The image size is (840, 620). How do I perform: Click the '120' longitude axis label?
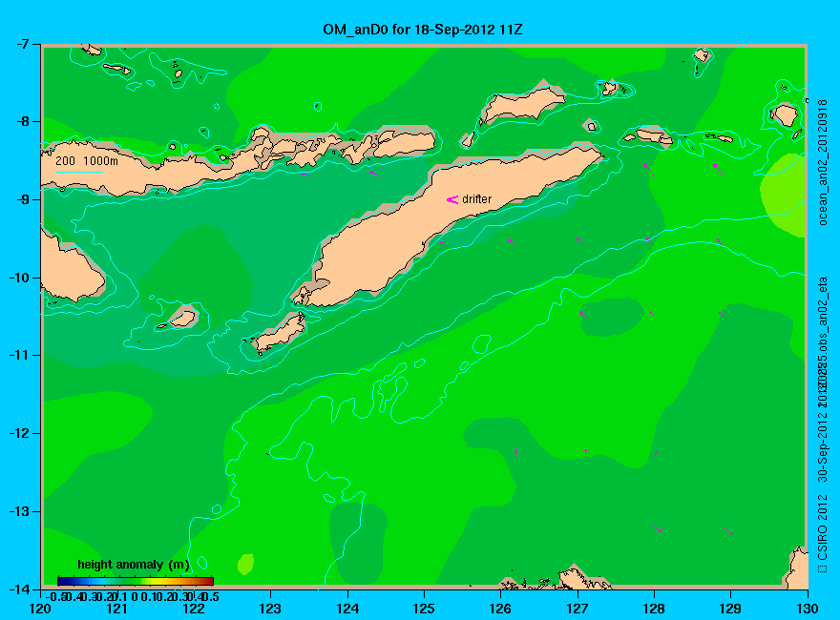[x=40, y=609]
